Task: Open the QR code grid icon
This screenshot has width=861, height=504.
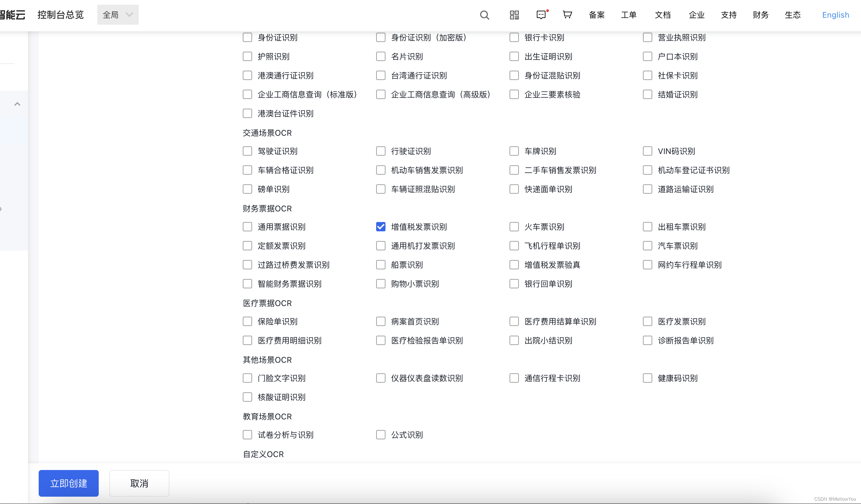Action: click(514, 15)
